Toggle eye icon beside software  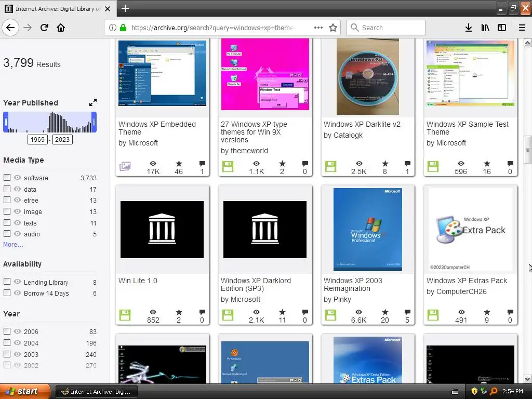[x=17, y=178]
